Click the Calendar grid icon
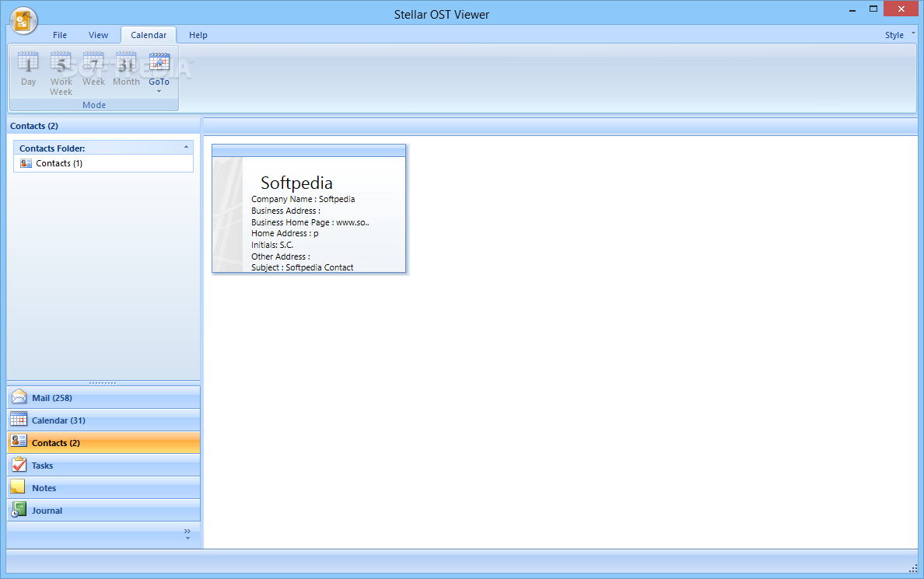The width and height of the screenshot is (924, 579). tap(19, 419)
